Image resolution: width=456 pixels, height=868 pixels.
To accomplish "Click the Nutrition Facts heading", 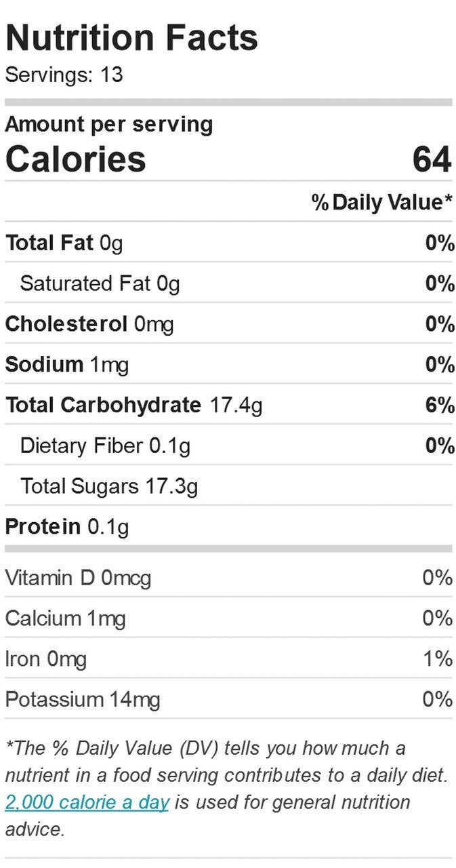I will pyautogui.click(x=131, y=37).
